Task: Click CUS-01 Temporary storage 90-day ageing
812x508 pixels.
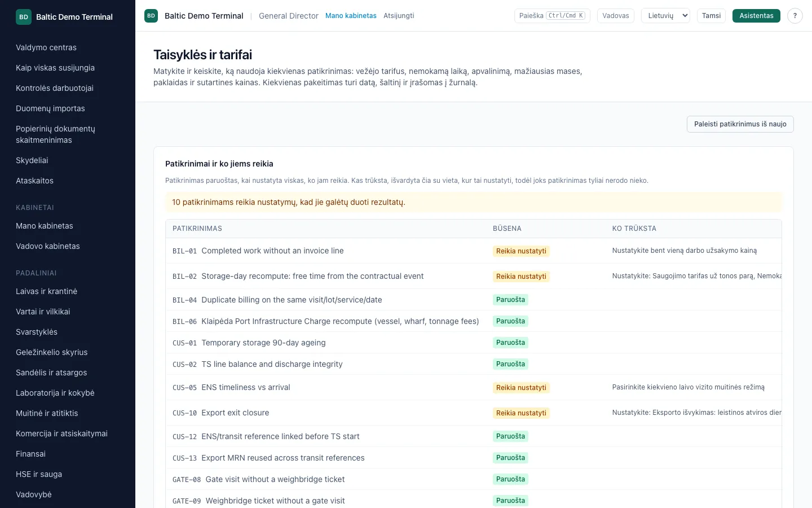Action: coord(474,343)
